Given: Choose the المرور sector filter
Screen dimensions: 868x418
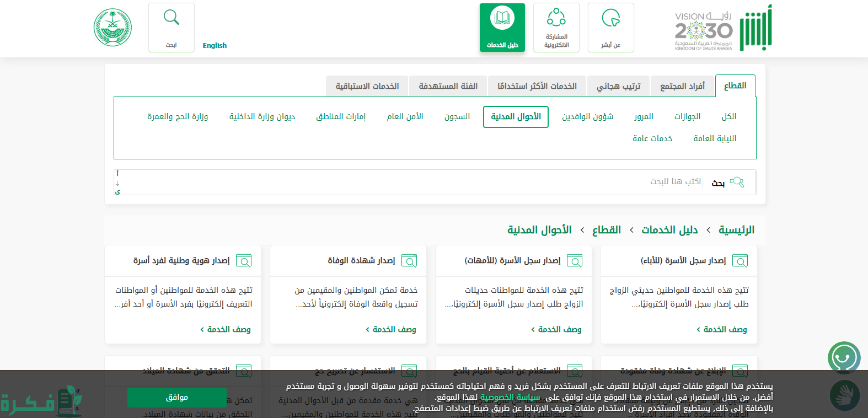Looking at the screenshot, I should point(644,116).
